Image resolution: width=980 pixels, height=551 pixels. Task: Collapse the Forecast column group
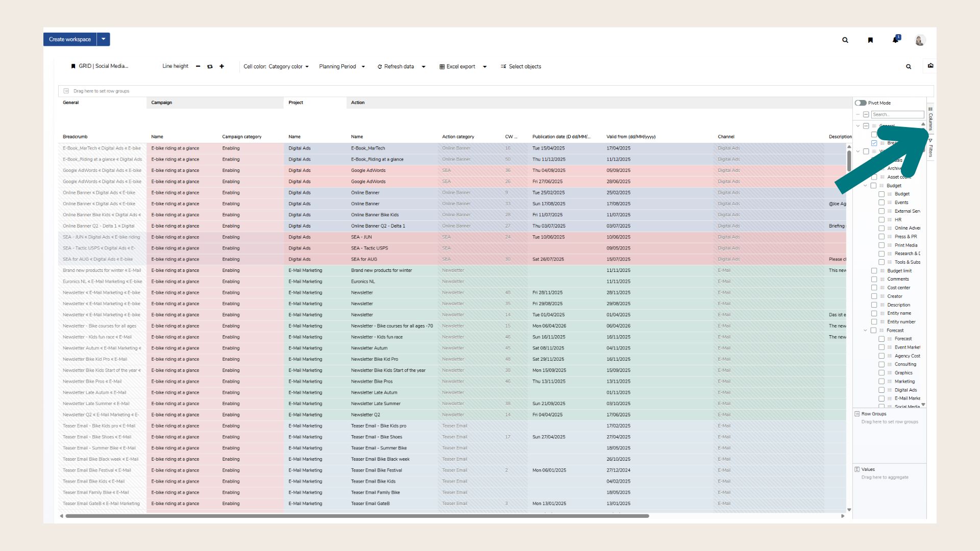865,331
